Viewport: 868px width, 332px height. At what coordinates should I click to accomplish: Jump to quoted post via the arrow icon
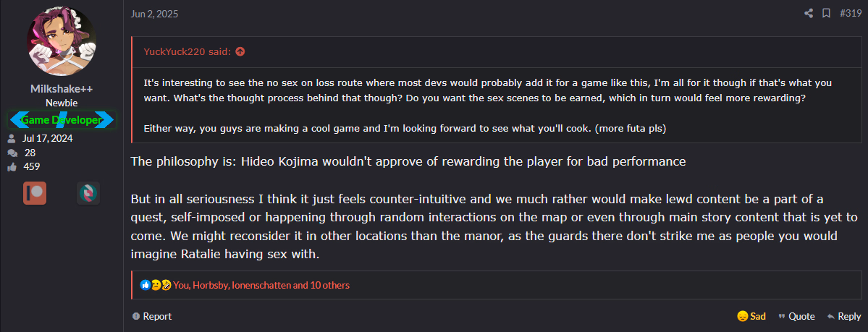(240, 51)
